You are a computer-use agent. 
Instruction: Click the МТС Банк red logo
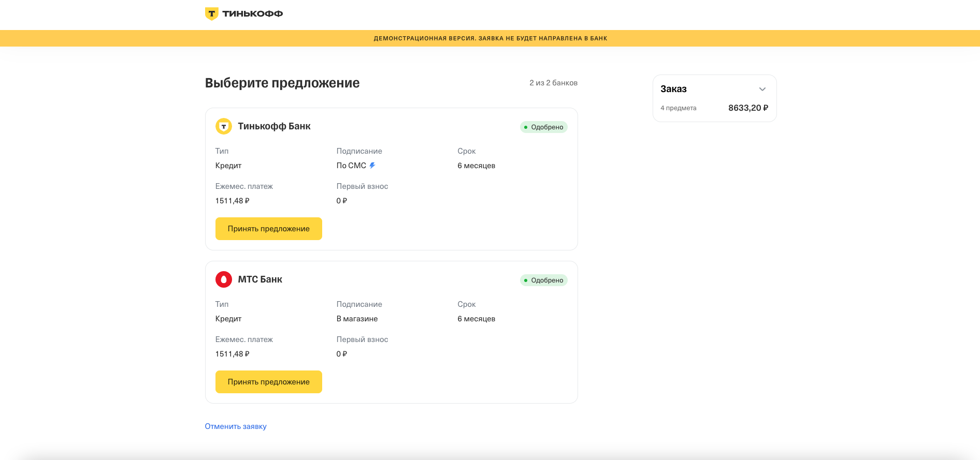pos(224,279)
